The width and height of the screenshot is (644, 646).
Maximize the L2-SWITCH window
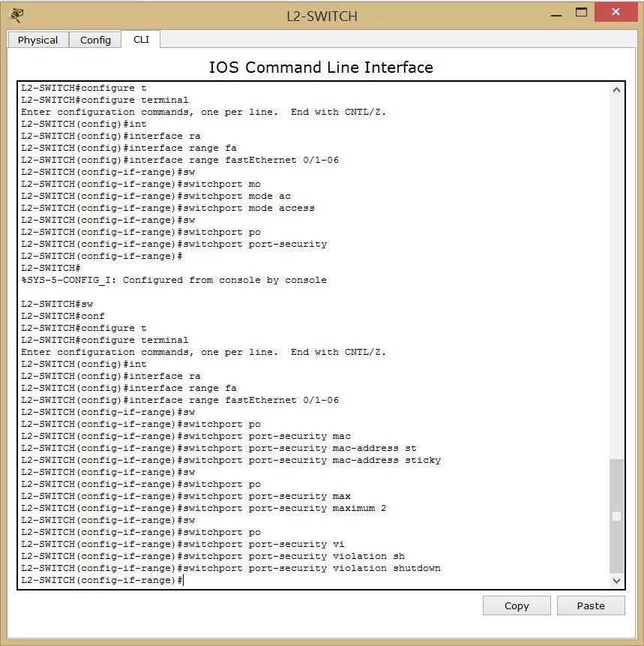(x=581, y=13)
